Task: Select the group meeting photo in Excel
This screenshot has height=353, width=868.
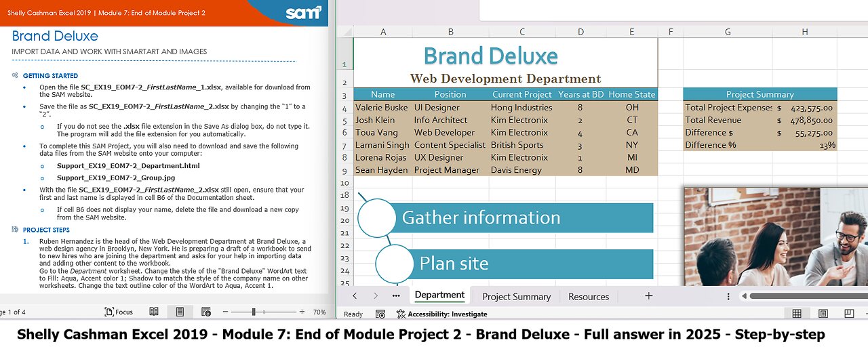Action: click(x=776, y=236)
